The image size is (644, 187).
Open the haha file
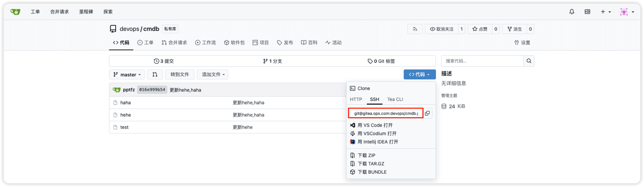pyautogui.click(x=126, y=103)
